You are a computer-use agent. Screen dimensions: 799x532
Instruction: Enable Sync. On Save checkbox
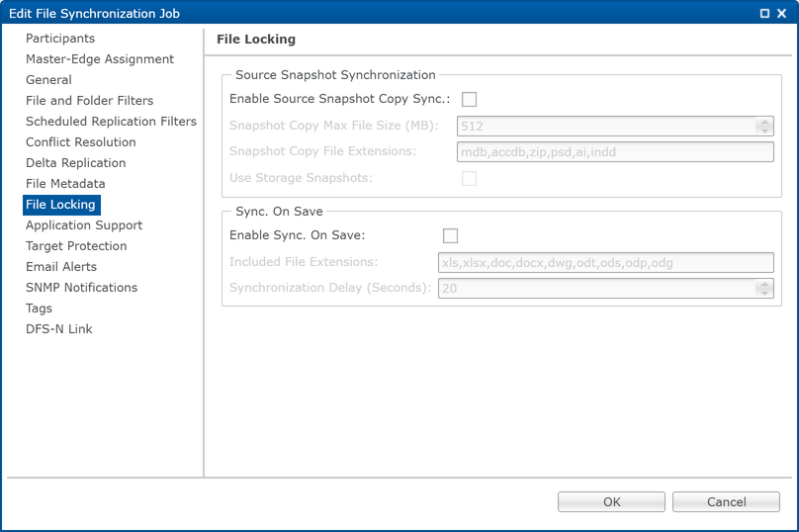tap(450, 236)
